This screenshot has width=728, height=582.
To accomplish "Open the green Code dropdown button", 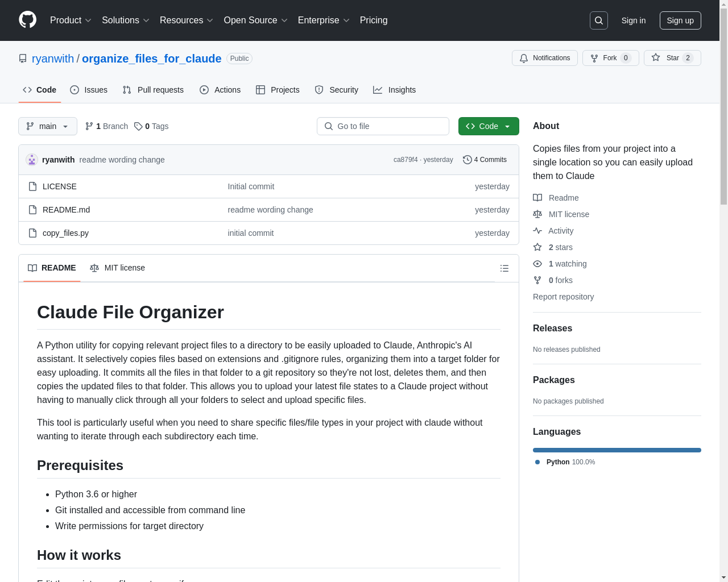I will coord(489,126).
